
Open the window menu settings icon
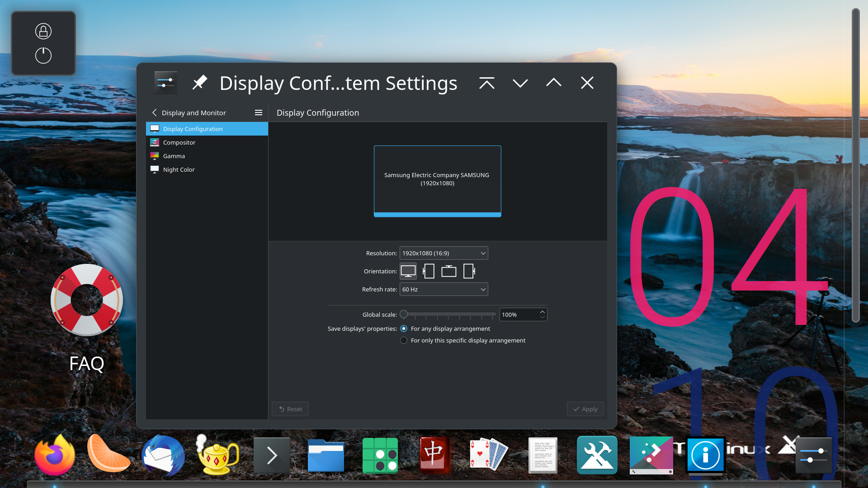[165, 83]
